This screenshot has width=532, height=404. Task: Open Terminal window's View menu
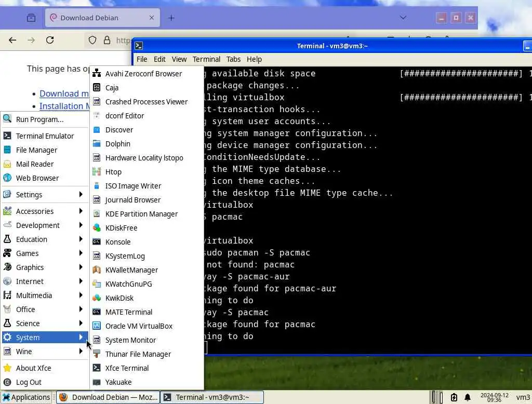click(179, 59)
